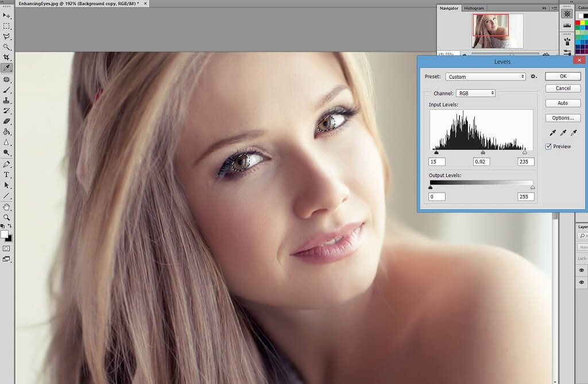Swap foreground and background colors
This screenshot has width=588, height=384.
(10, 226)
